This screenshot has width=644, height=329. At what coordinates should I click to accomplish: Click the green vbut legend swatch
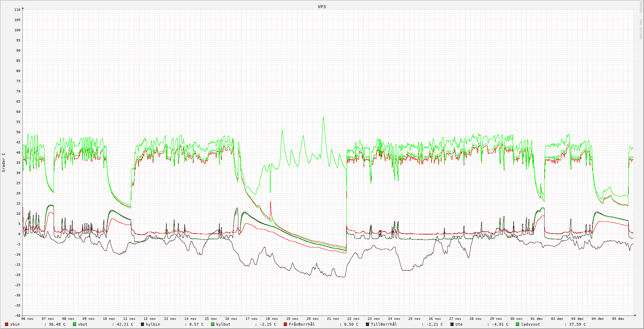tap(74, 324)
